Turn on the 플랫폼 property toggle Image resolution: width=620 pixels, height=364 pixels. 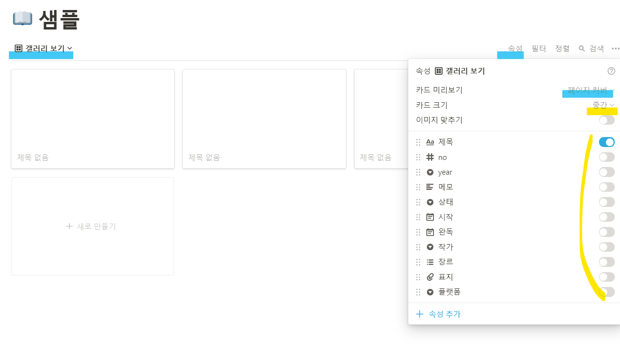607,292
